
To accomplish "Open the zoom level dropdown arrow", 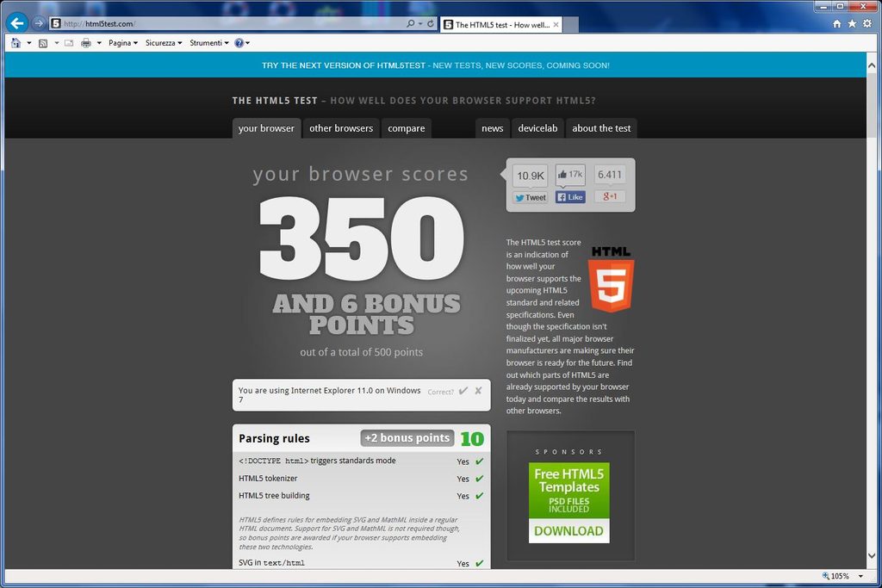I will coord(860,576).
